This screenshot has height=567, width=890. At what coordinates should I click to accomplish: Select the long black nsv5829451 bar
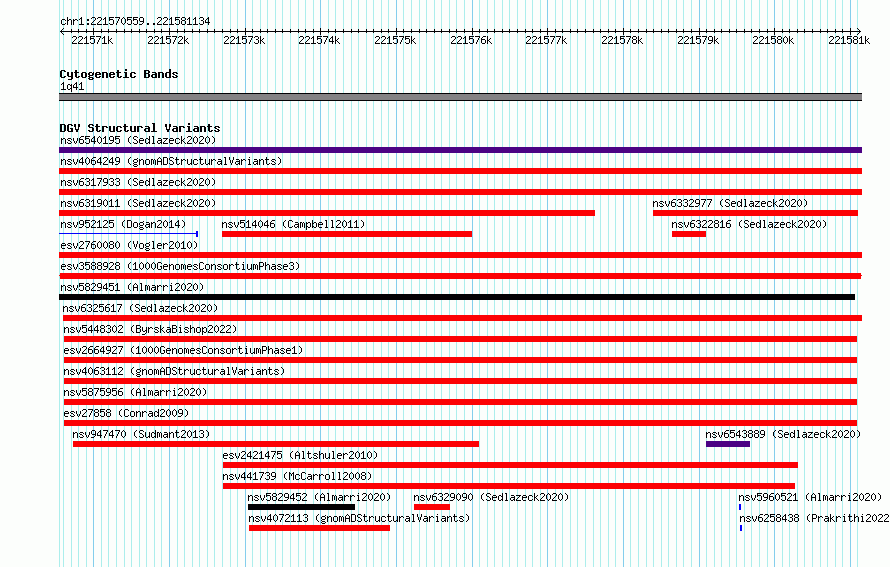pyautogui.click(x=457, y=297)
